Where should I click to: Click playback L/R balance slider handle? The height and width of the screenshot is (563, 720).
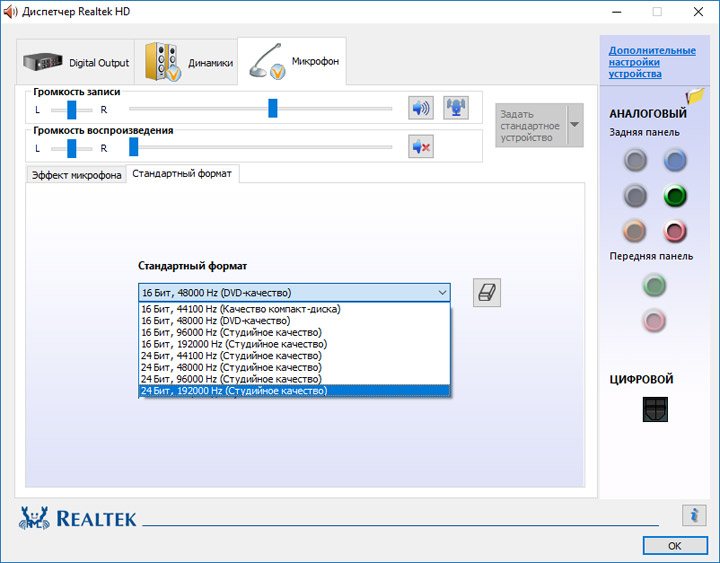(72, 148)
